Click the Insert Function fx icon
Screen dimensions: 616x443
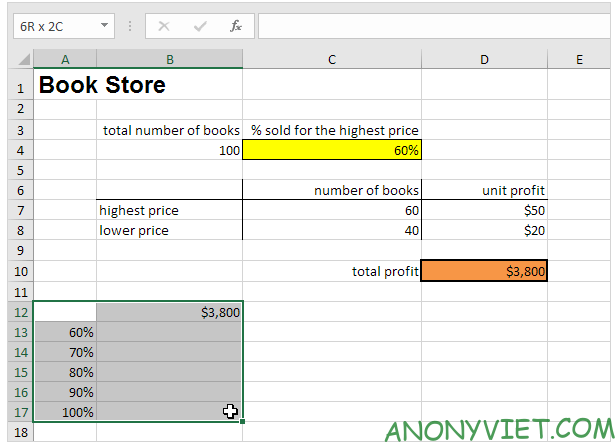(x=236, y=25)
